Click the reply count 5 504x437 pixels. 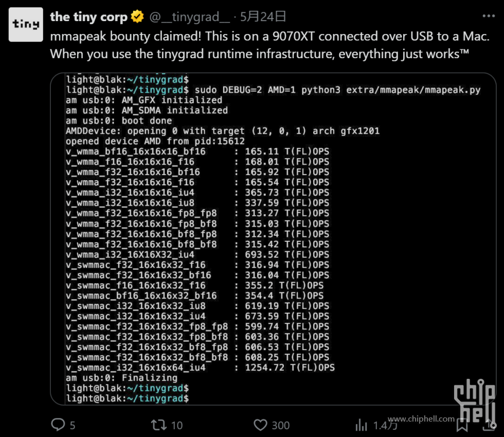[73, 425]
